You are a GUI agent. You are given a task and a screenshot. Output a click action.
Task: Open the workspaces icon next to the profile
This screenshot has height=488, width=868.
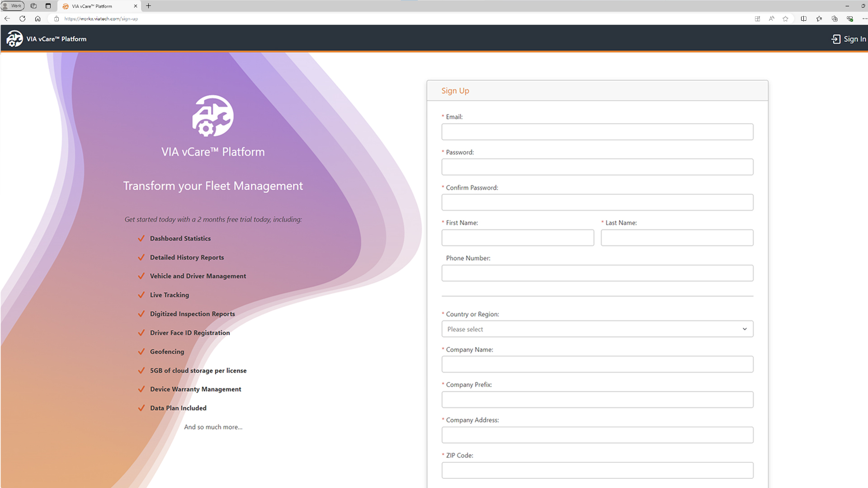pos(33,6)
